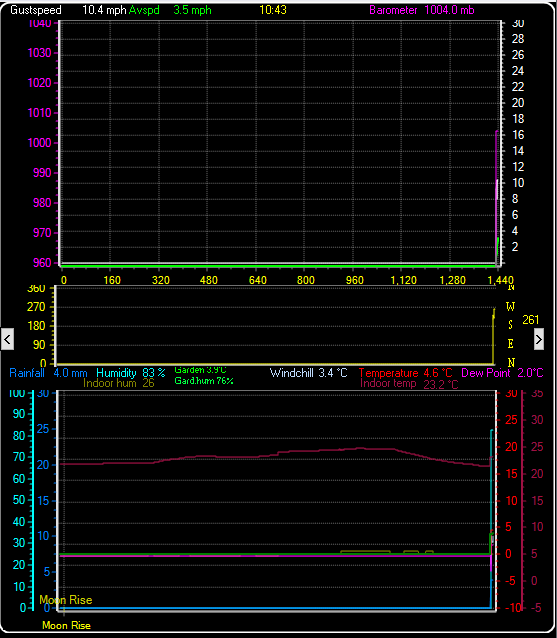This screenshot has height=638, width=557.
Task: Click the 1,440 x-axis tick label
Action: pyautogui.click(x=500, y=280)
